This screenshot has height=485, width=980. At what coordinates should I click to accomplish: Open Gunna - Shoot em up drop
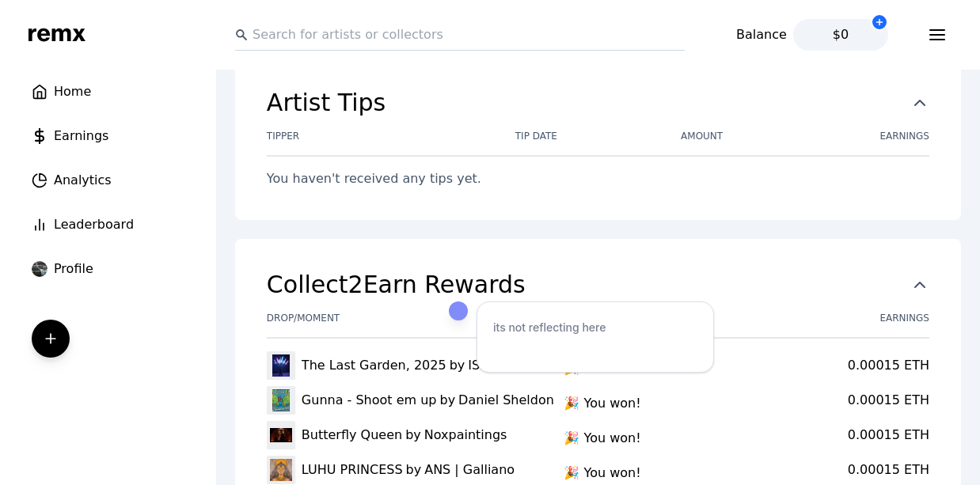point(427,400)
